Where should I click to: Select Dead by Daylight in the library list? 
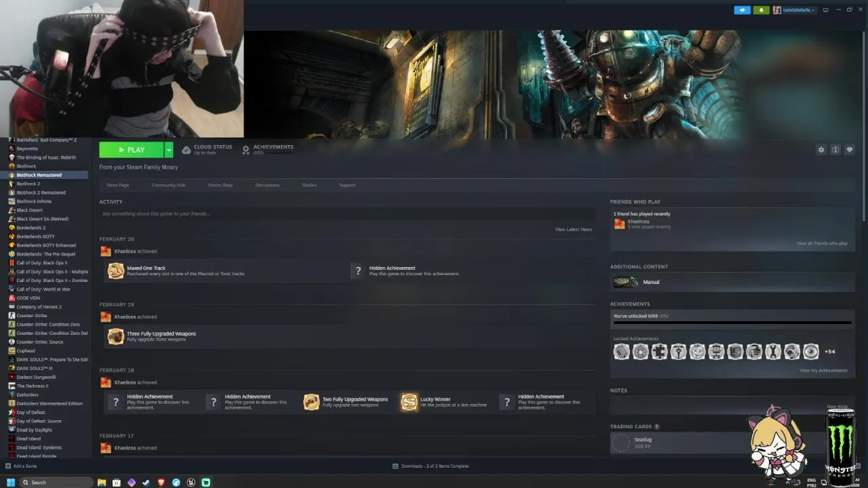point(35,430)
